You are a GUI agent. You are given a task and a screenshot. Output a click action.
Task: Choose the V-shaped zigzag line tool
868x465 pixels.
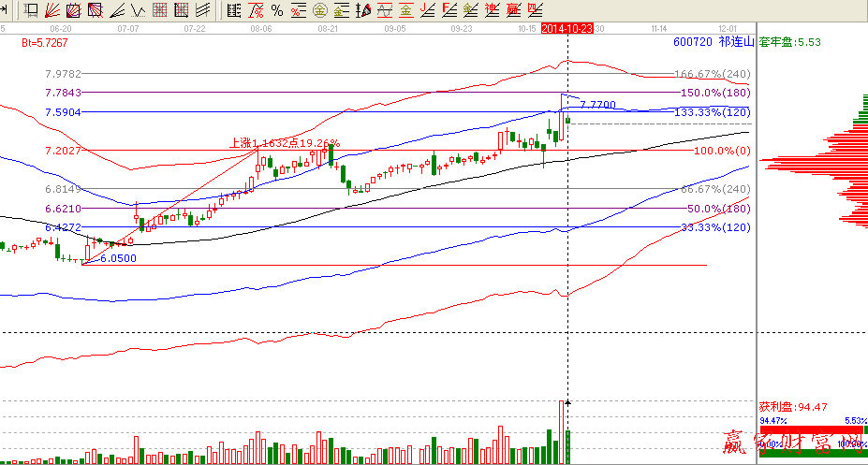click(137, 11)
